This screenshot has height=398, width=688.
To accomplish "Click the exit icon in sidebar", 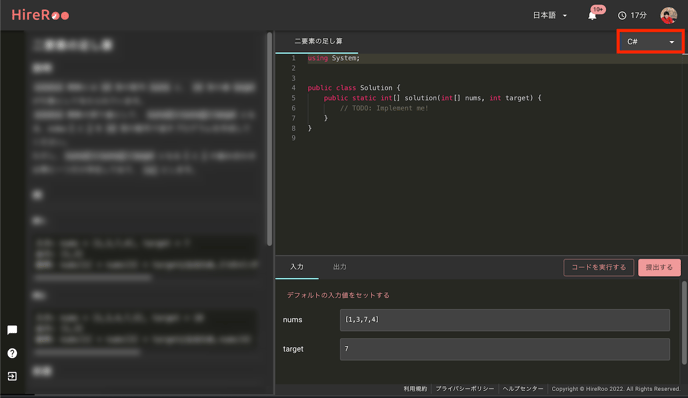I will (x=12, y=376).
